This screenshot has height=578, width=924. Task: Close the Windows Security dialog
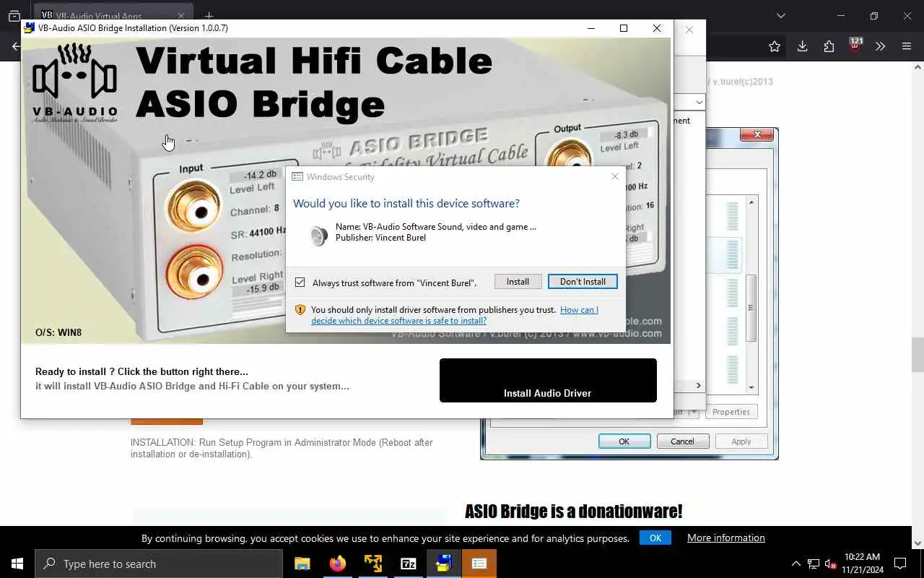pos(615,176)
